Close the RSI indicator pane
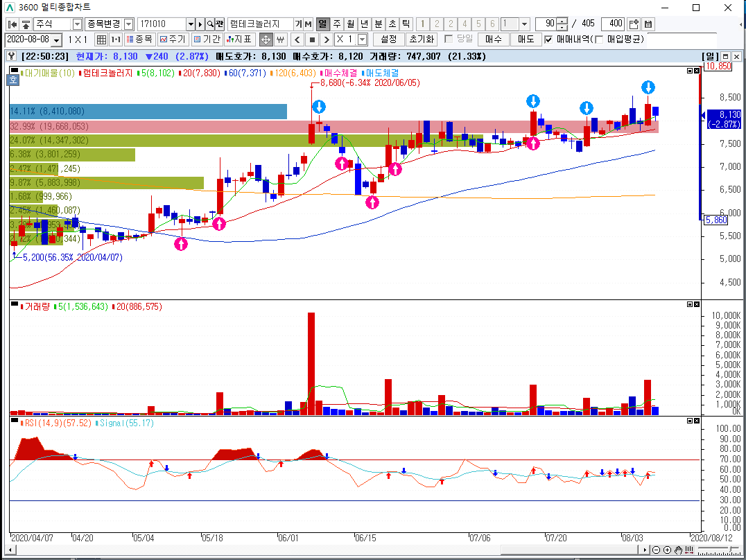The height and width of the screenshot is (560, 746). point(697,421)
